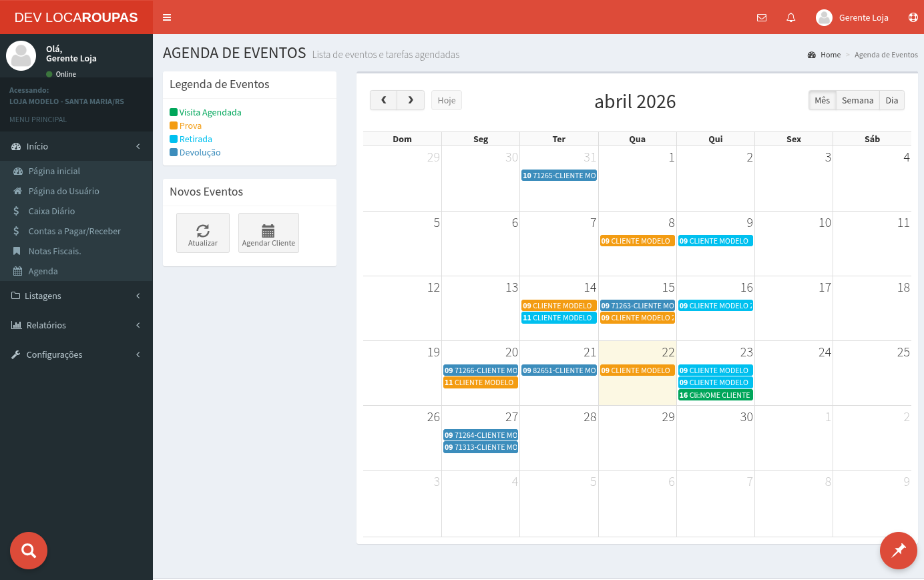Open the bell notifications icon
Viewport: 924px width, 580px height.
tap(791, 18)
